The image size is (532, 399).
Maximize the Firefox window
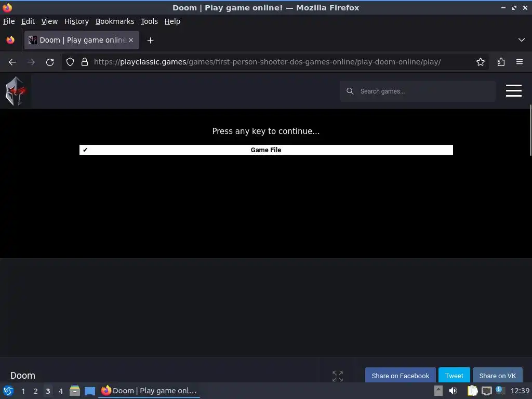coord(514,7)
